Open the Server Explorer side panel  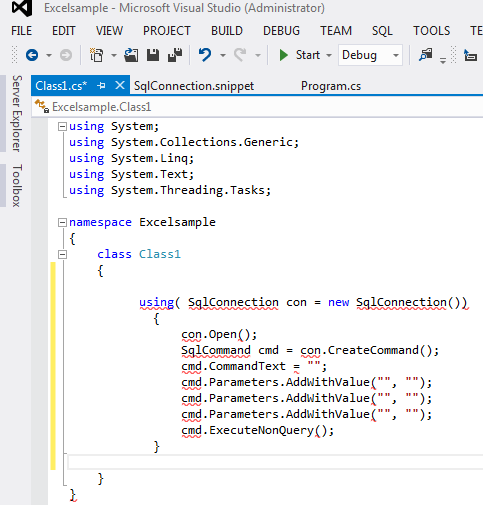[17, 113]
